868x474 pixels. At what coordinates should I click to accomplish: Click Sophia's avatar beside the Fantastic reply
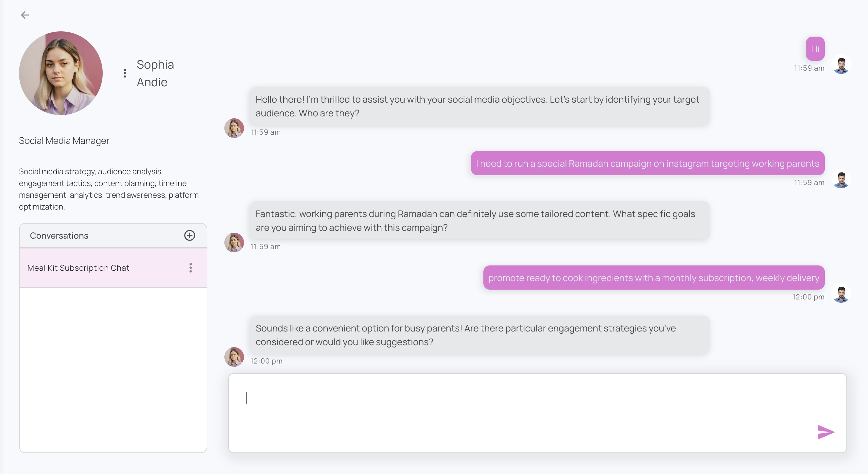pyautogui.click(x=234, y=243)
